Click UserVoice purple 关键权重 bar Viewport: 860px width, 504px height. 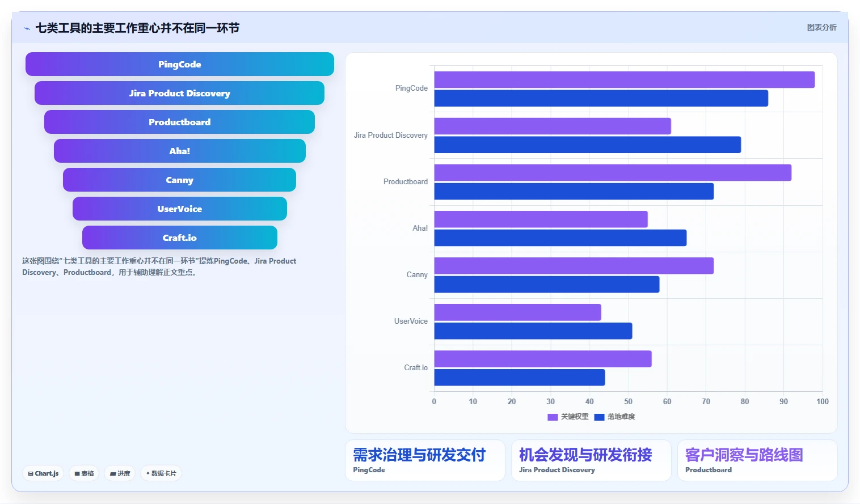pos(518,312)
